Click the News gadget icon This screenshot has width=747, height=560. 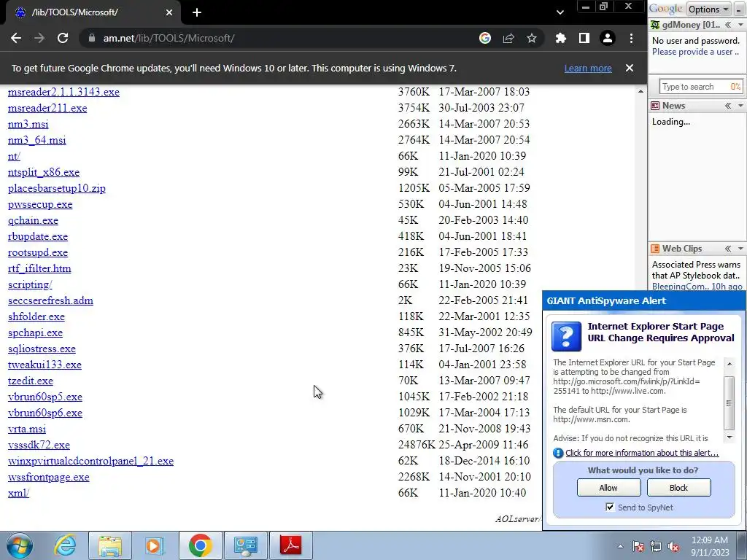pos(655,106)
